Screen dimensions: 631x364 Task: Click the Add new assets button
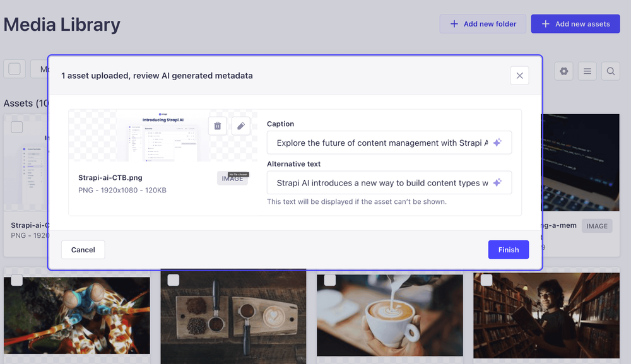pyautogui.click(x=575, y=24)
